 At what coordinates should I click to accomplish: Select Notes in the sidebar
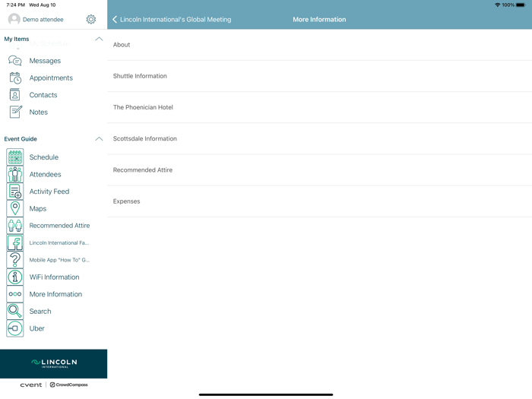point(38,112)
